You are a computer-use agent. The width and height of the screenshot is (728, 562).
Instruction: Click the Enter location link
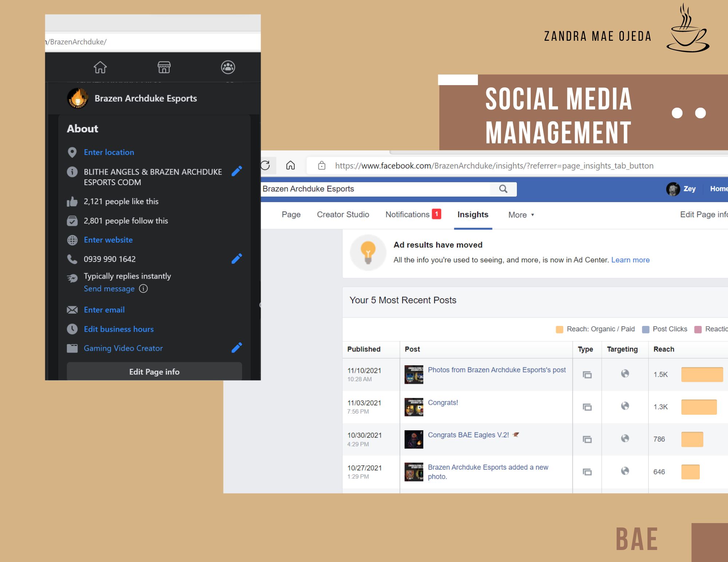point(109,152)
